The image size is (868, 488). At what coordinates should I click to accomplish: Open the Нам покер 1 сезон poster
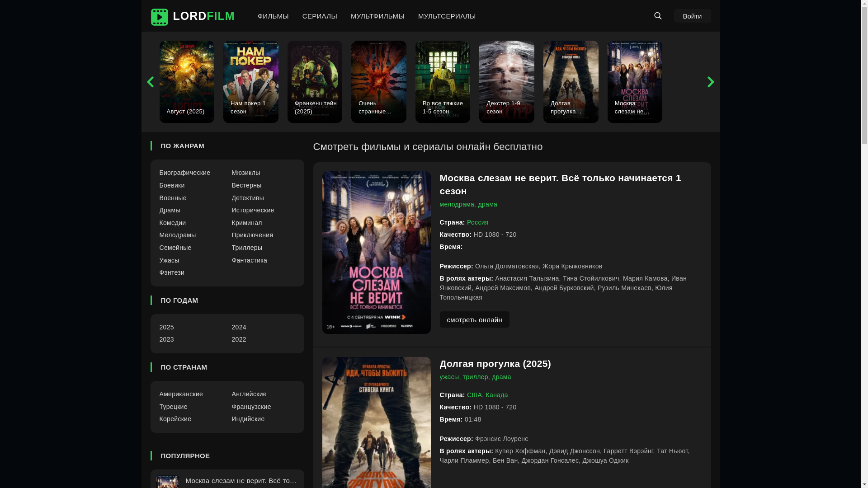pyautogui.click(x=250, y=82)
